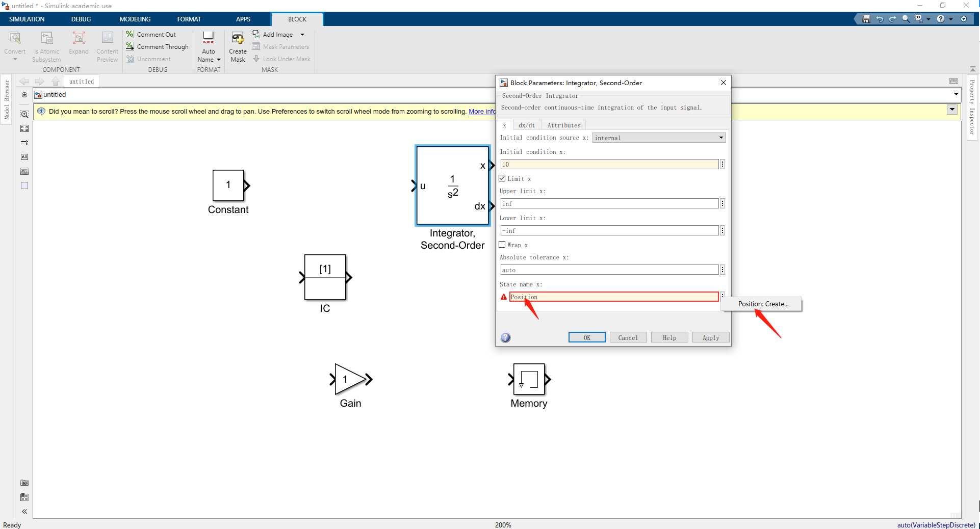Screen dimensions: 980x529
Task: Click the Redo arrow icon
Action: 892,19
